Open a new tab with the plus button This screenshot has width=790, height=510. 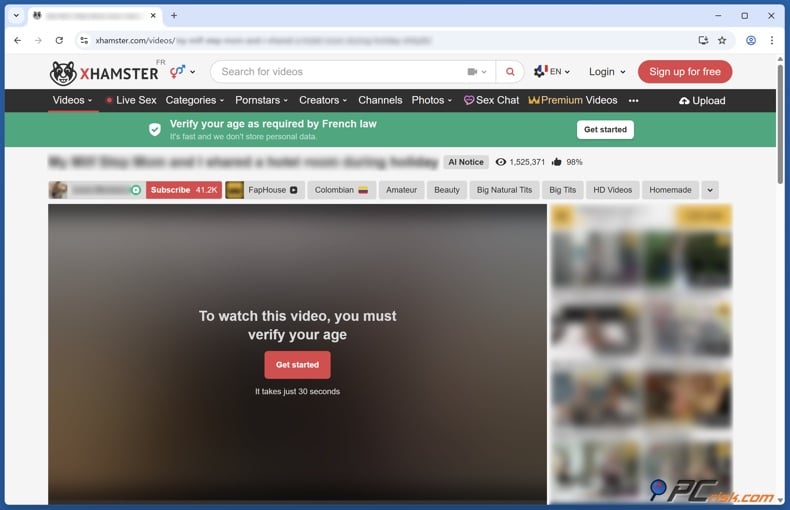click(174, 16)
